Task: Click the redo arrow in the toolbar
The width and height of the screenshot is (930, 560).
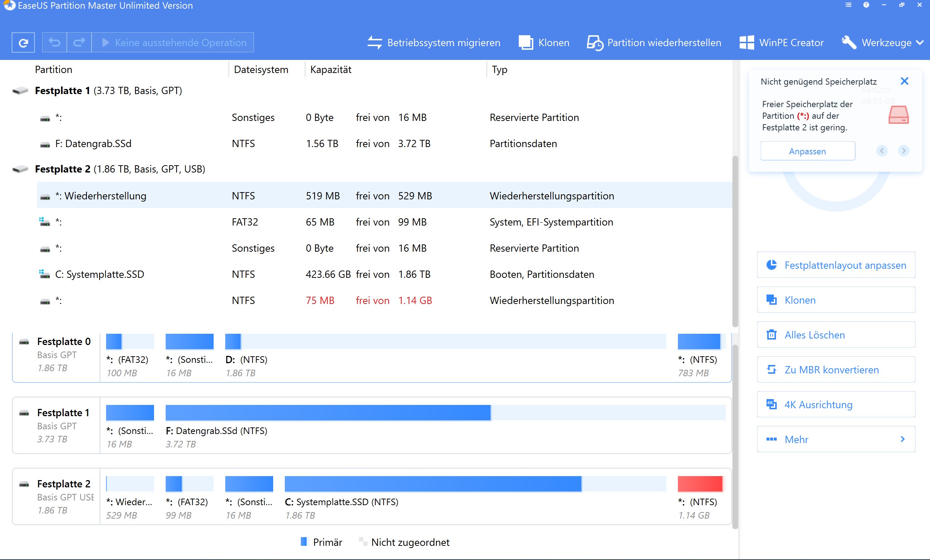Action: click(79, 42)
